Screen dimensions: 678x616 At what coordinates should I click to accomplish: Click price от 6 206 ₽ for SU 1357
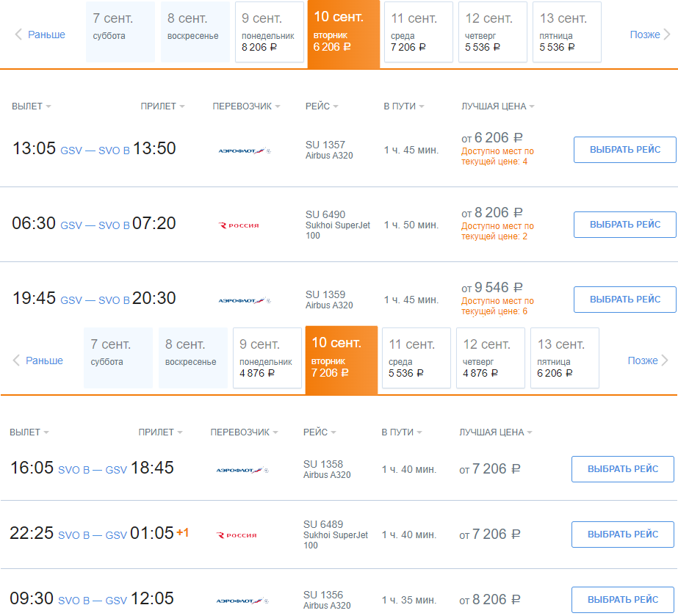click(492, 138)
